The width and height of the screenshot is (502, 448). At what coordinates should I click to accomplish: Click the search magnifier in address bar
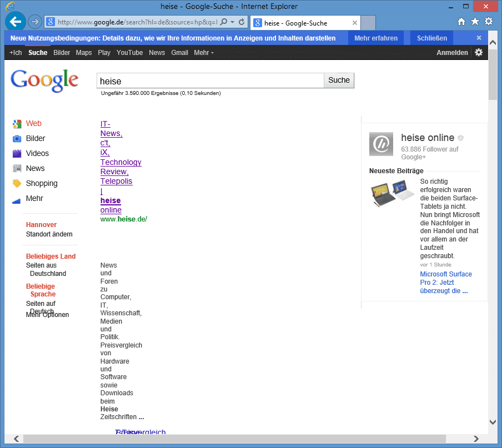tap(224, 22)
